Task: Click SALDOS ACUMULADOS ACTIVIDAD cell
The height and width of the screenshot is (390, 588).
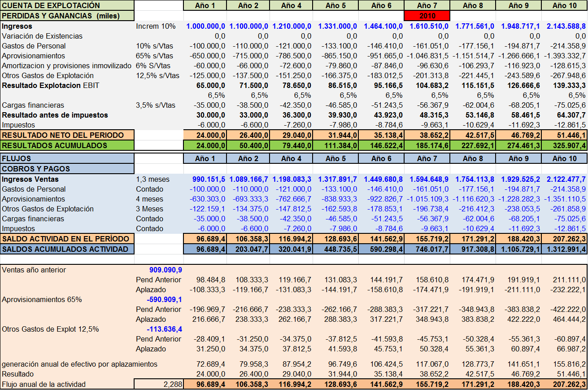Action: (67, 249)
